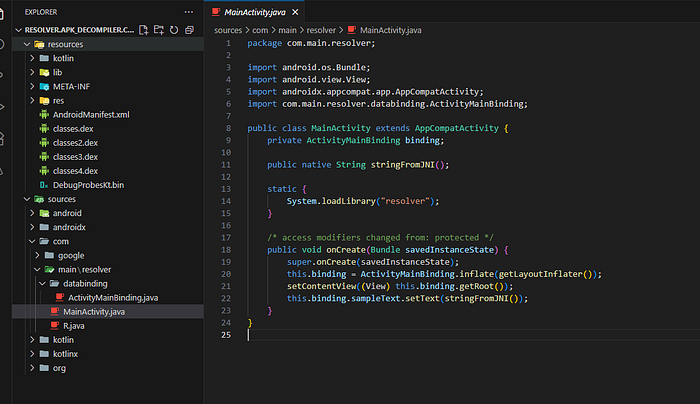Click line number 11 in gutter
Image resolution: width=700 pixels, height=404 pixels.
226,165
